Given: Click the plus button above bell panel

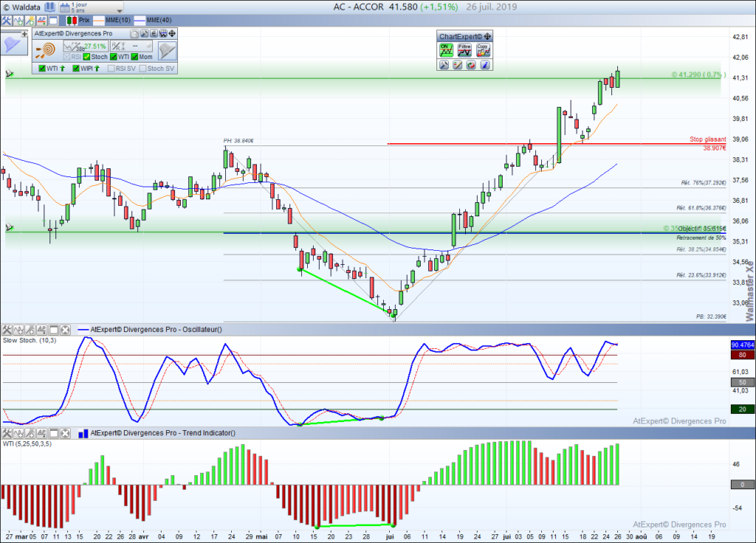Looking at the screenshot, I should 24,34.
